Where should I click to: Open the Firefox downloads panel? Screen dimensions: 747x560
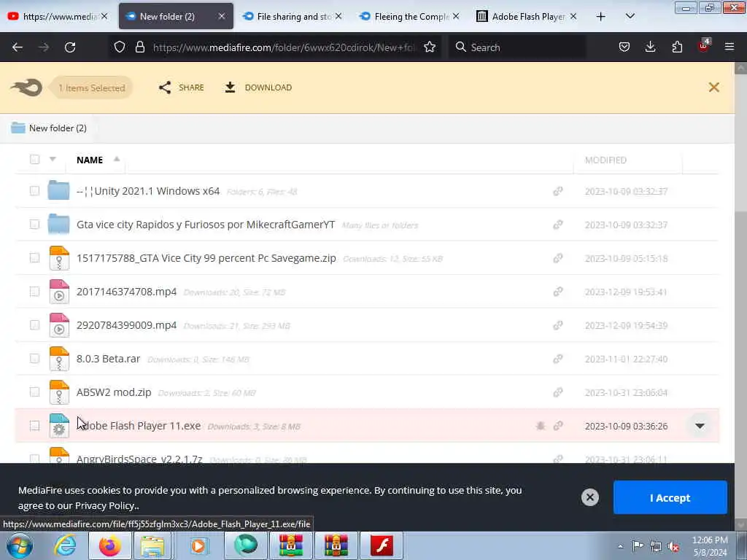click(650, 47)
